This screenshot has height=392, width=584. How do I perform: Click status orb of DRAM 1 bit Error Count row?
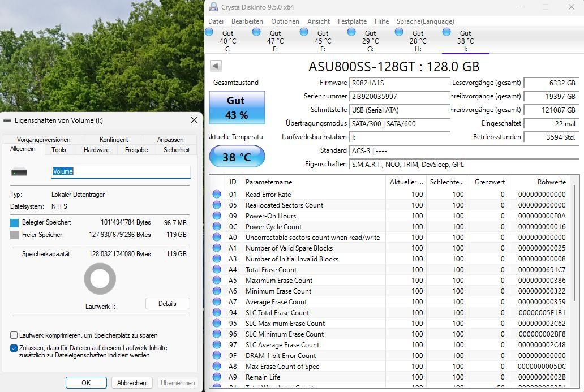click(217, 355)
